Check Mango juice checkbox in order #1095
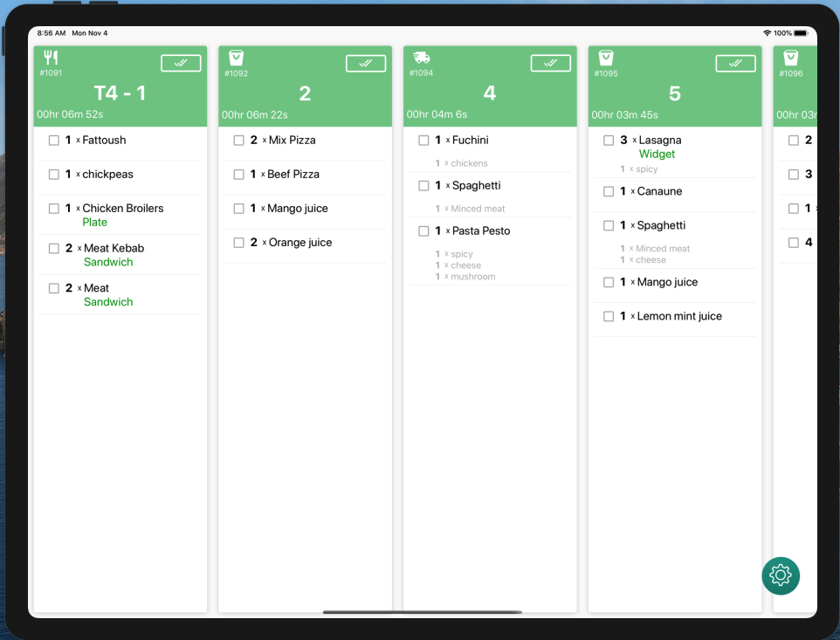The height and width of the screenshot is (640, 840). (608, 282)
